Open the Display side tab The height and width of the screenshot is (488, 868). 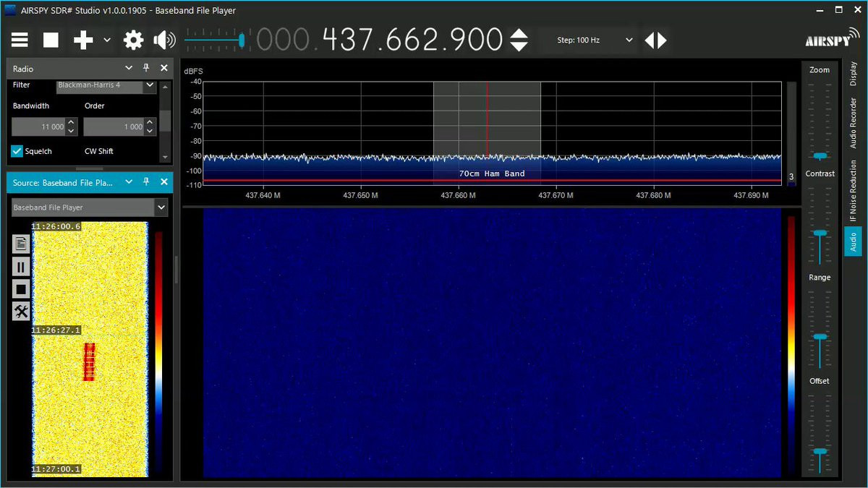pos(853,73)
